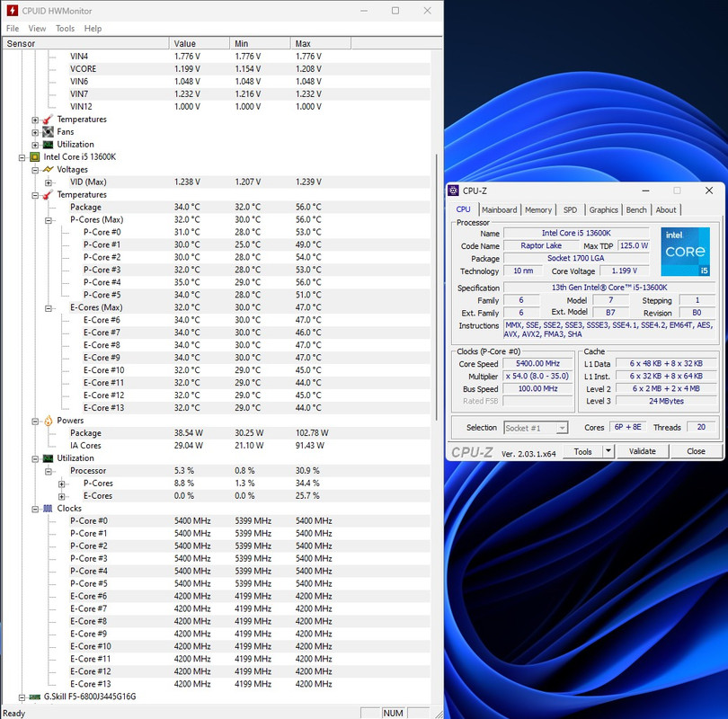Expand P-Cores under Utilization

click(x=61, y=484)
